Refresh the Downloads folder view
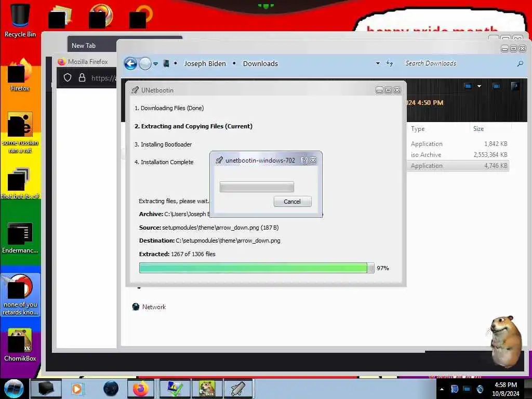The height and width of the screenshot is (399, 532). pyautogui.click(x=390, y=63)
